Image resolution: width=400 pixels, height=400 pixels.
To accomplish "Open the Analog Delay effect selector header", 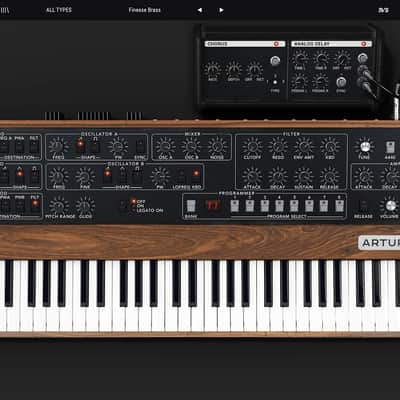I will coord(331,44).
